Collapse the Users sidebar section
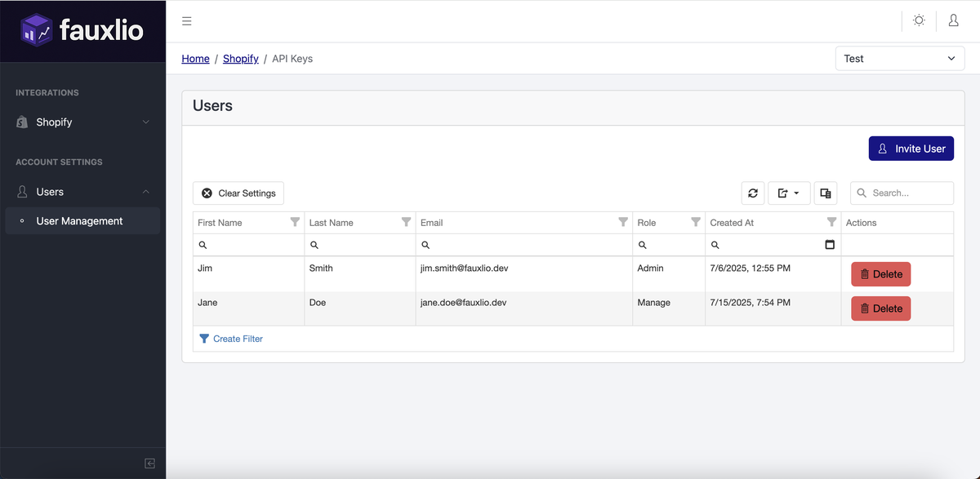 (x=82, y=192)
